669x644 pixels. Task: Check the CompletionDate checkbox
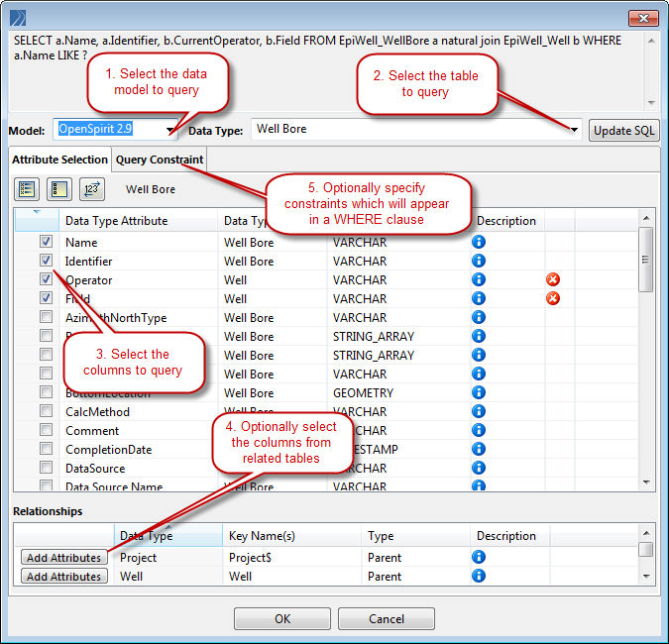click(x=46, y=449)
